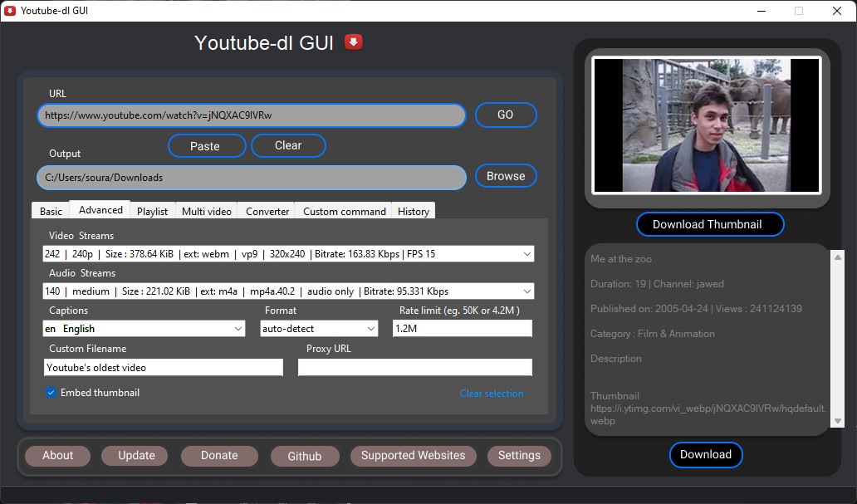This screenshot has height=504, width=857.
Task: Click the Paste button
Action: point(207,146)
